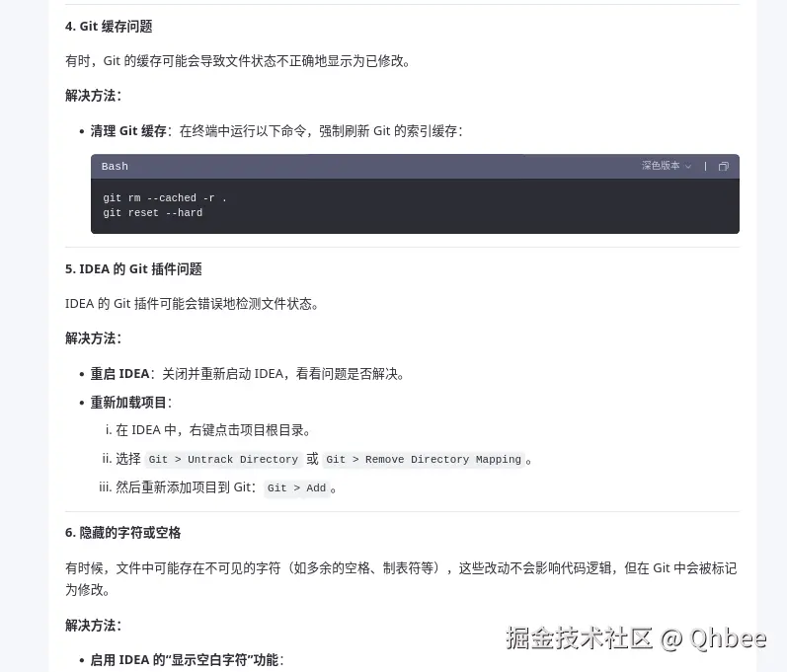
Task: Click the paragraph starting '有时候，文件中可能存在不可见的字符'
Action: 401,578
